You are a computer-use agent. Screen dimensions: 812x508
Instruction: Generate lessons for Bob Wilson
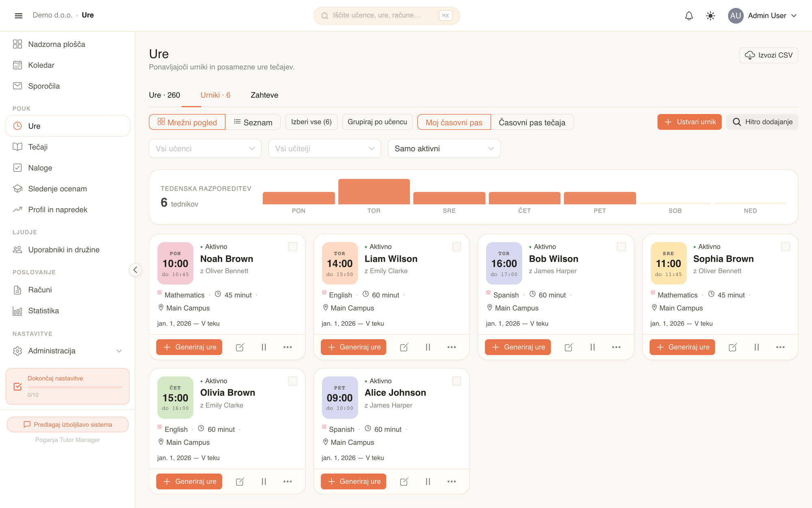click(518, 347)
